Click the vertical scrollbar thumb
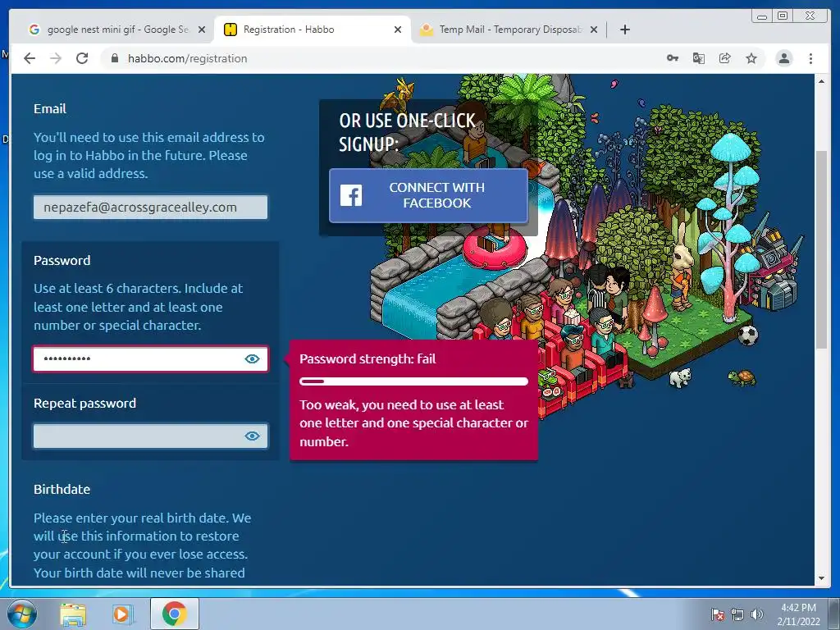The height and width of the screenshot is (630, 840). [x=821, y=250]
